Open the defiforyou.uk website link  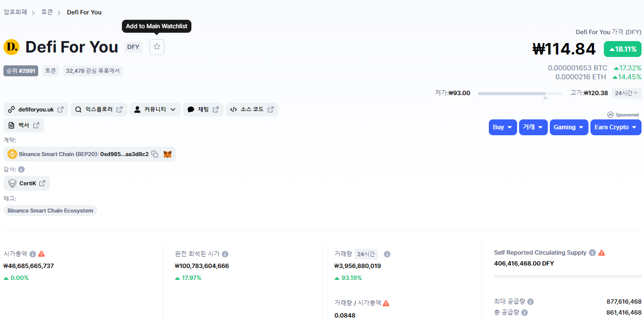coord(36,109)
